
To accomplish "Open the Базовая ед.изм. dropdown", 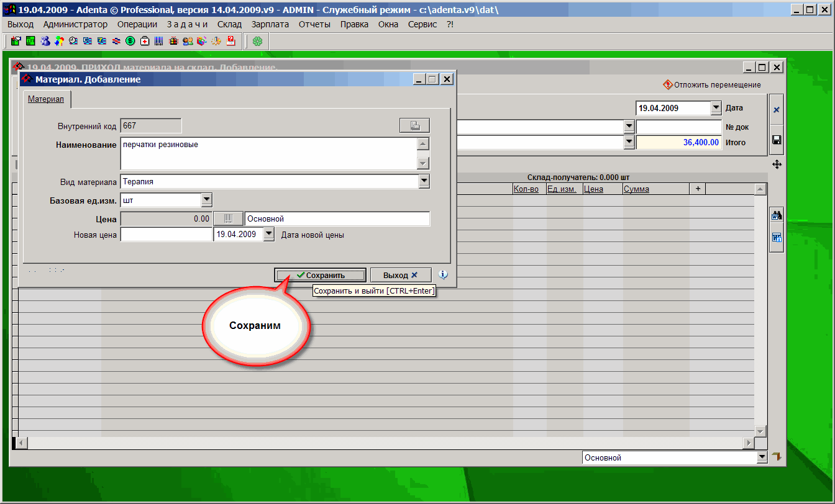I will coord(207,200).
